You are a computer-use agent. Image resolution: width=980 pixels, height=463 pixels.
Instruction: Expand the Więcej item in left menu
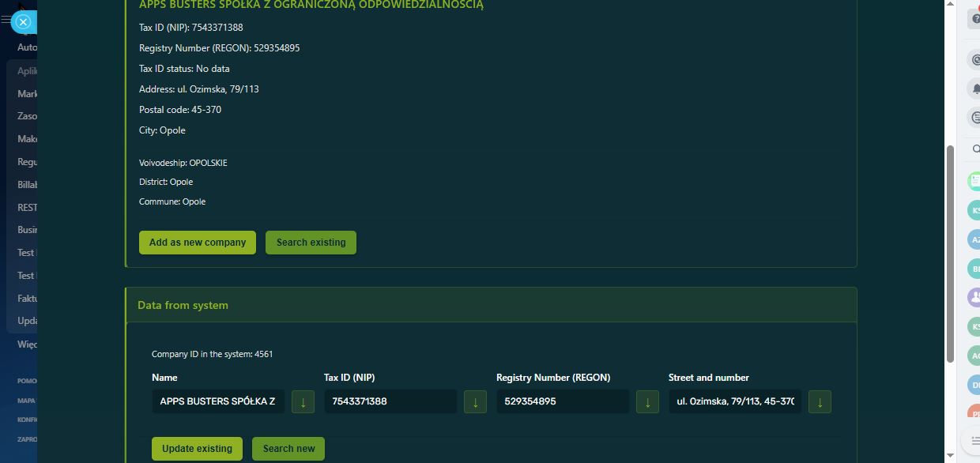point(27,344)
